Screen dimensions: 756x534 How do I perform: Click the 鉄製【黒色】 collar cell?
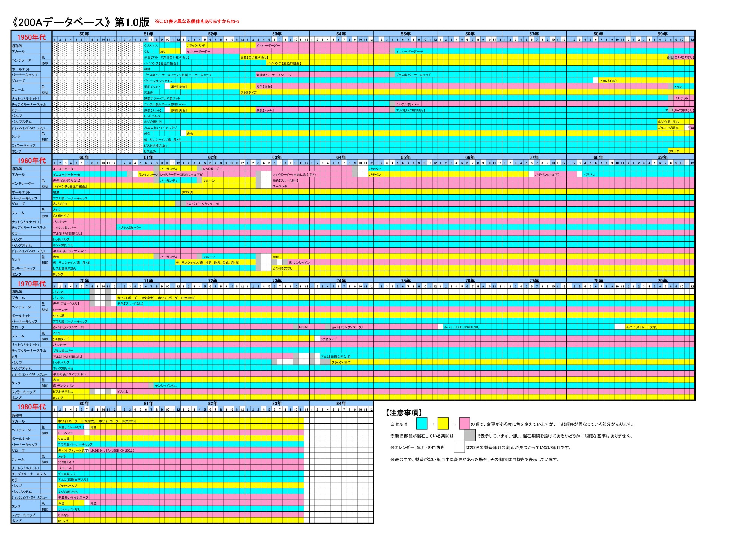[179, 110]
